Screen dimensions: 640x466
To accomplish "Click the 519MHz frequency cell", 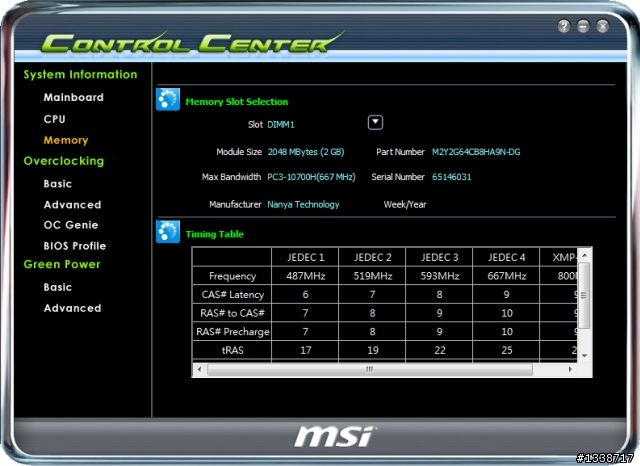I will click(372, 276).
